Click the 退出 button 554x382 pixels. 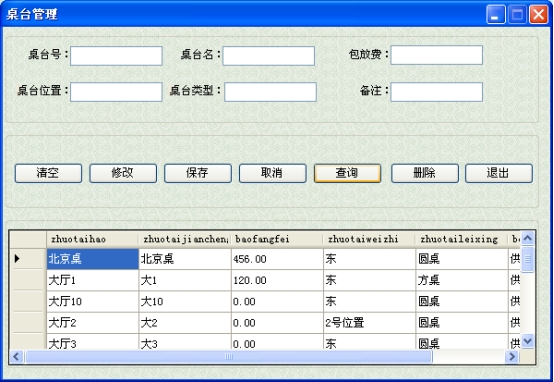[499, 173]
